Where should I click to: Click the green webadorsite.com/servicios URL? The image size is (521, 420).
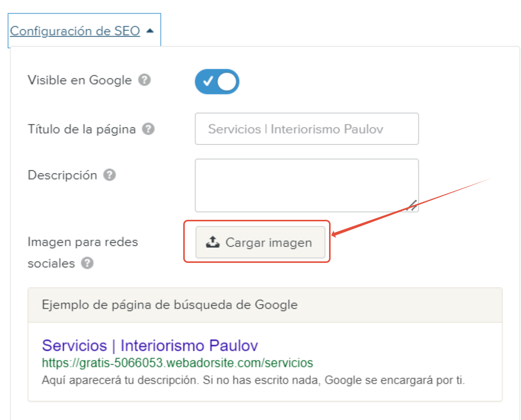(x=178, y=363)
